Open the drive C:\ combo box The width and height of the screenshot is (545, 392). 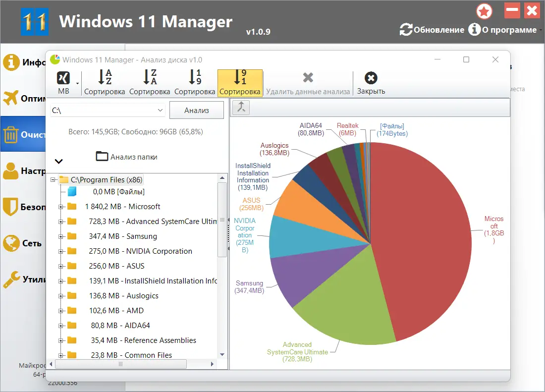[108, 110]
